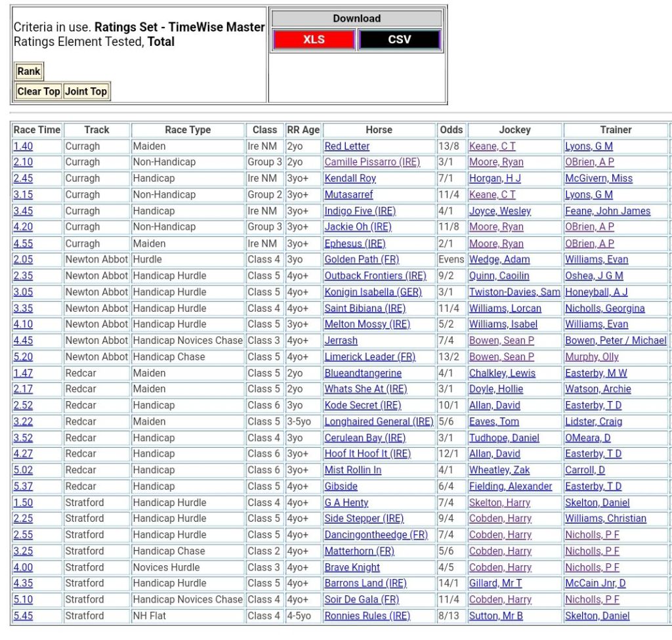The image size is (672, 640).
Task: Download ratings as CSV file
Action: [399, 40]
